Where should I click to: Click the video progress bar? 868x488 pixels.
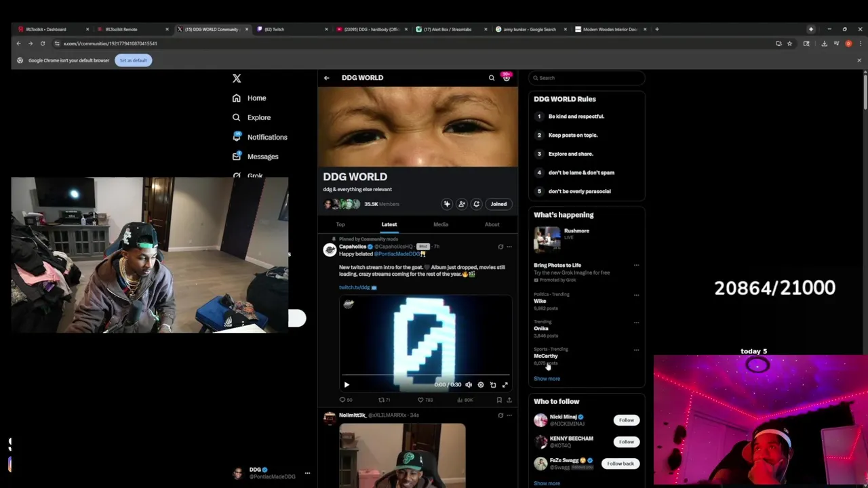click(x=426, y=375)
